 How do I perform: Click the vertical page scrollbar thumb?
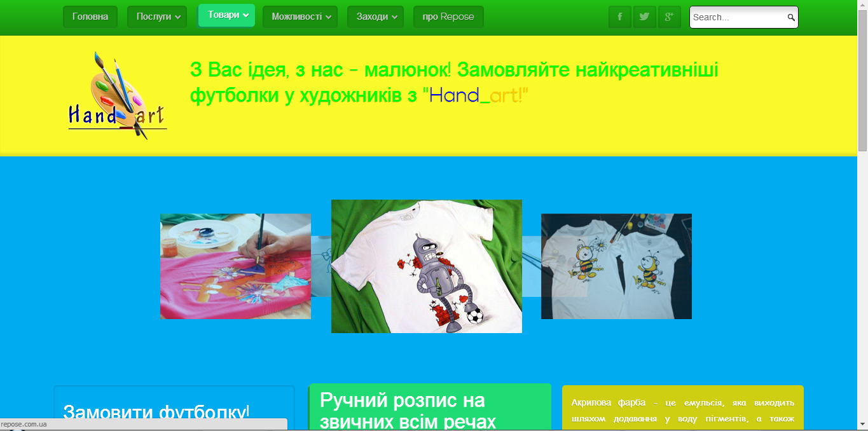click(862, 79)
